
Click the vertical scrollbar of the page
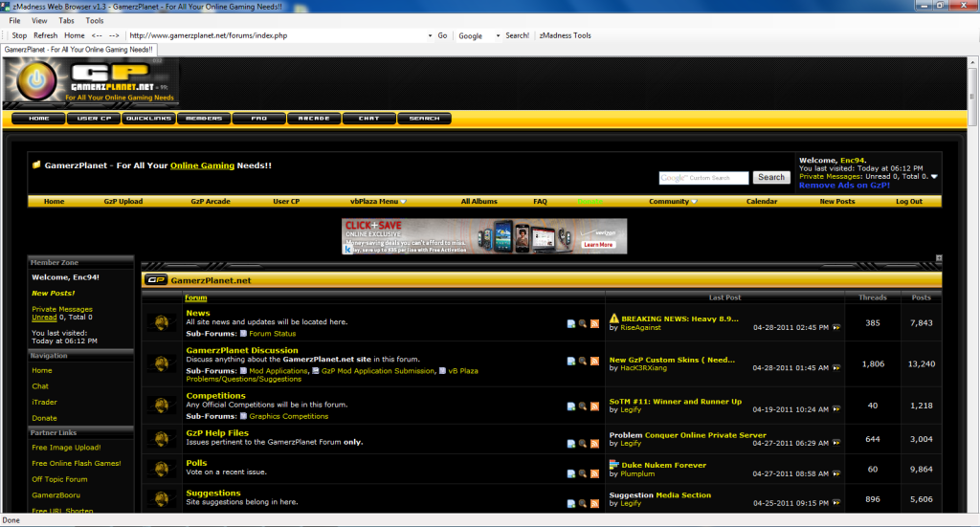coord(972,287)
